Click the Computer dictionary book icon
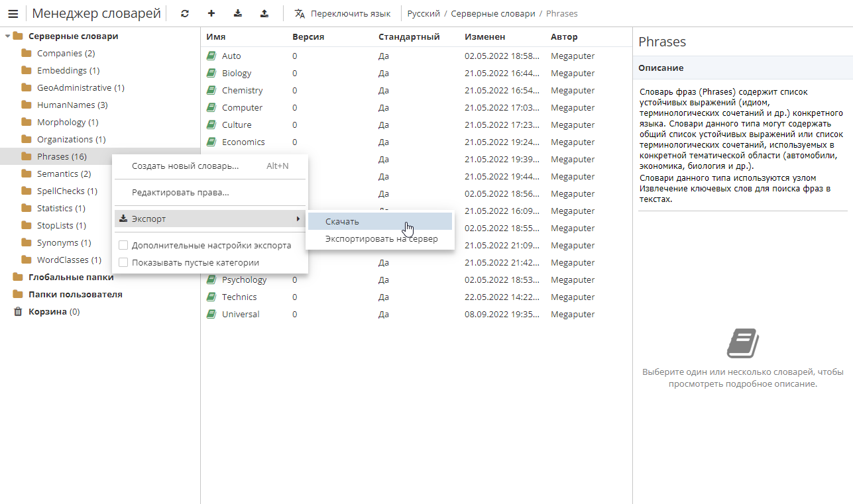The image size is (853, 504). click(x=211, y=108)
